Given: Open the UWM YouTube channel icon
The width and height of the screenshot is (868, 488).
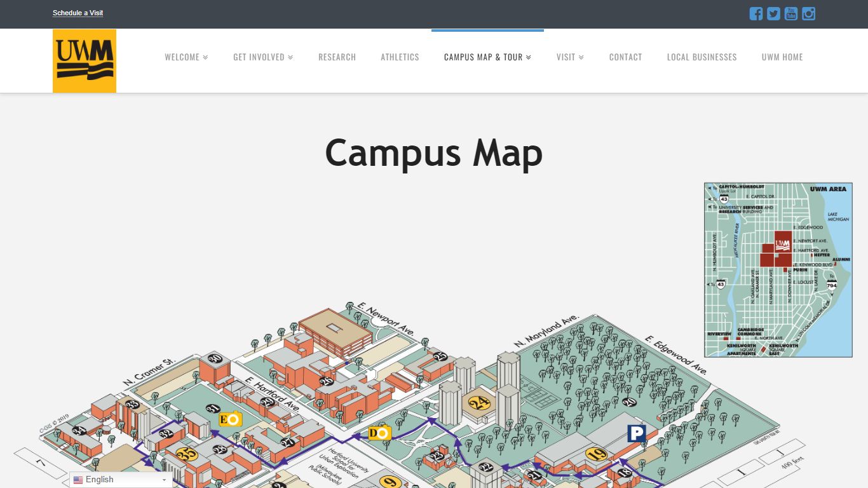Looking at the screenshot, I should click(791, 13).
